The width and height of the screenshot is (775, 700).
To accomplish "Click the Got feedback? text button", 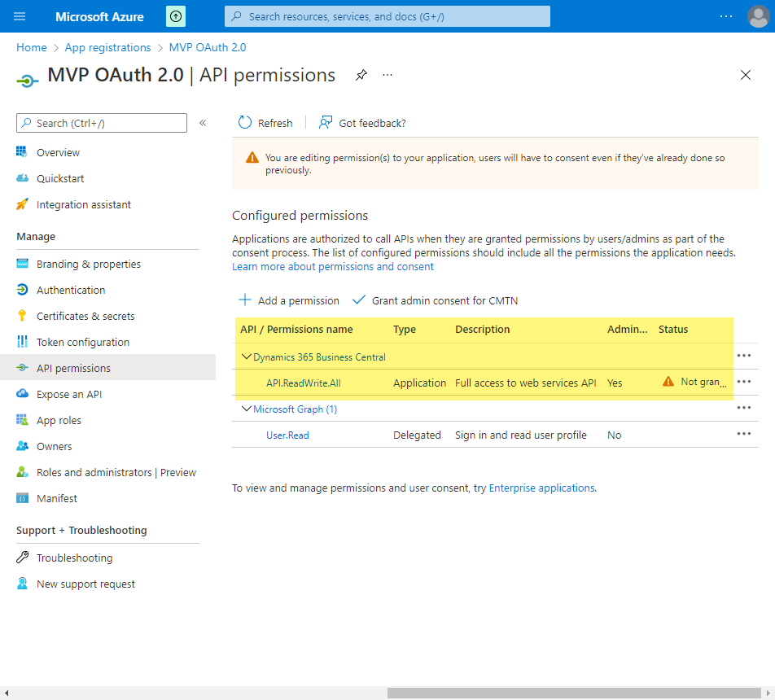I will (372, 123).
